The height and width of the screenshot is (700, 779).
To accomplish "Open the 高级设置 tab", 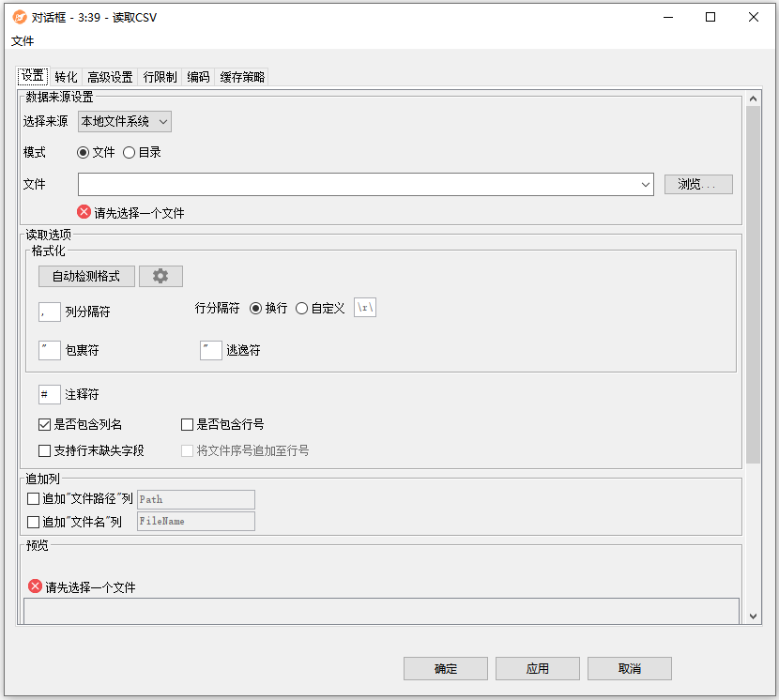I will pos(110,77).
